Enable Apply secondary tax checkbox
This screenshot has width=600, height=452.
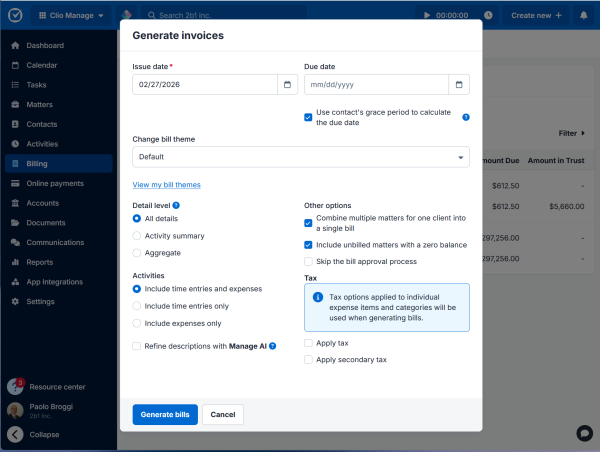pos(308,360)
